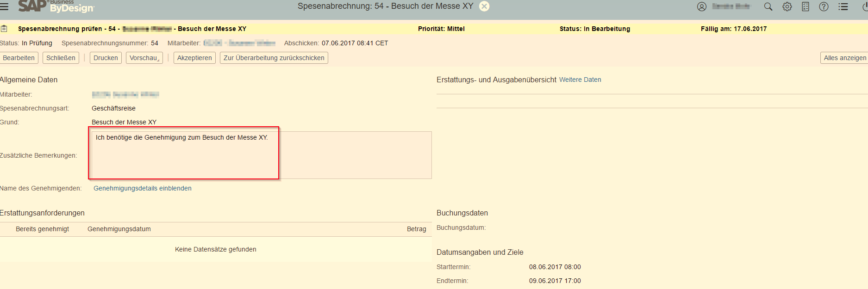The height and width of the screenshot is (289, 868).
Task: Select Abschicken timestamp 07.06.2017 08:41 CET
Action: (355, 43)
